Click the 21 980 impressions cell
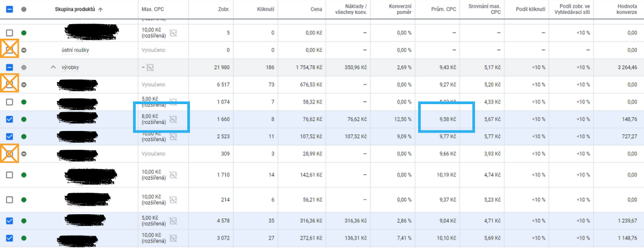 tap(222, 68)
